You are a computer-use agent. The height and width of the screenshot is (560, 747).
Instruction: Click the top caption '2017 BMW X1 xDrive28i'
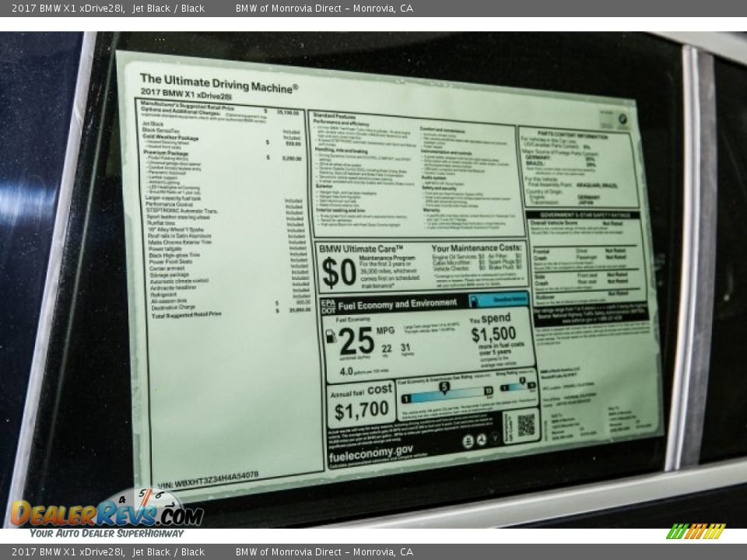(68, 9)
